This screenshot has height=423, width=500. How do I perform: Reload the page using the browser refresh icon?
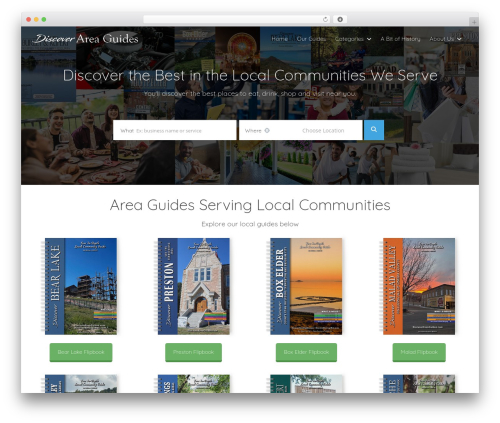click(325, 19)
